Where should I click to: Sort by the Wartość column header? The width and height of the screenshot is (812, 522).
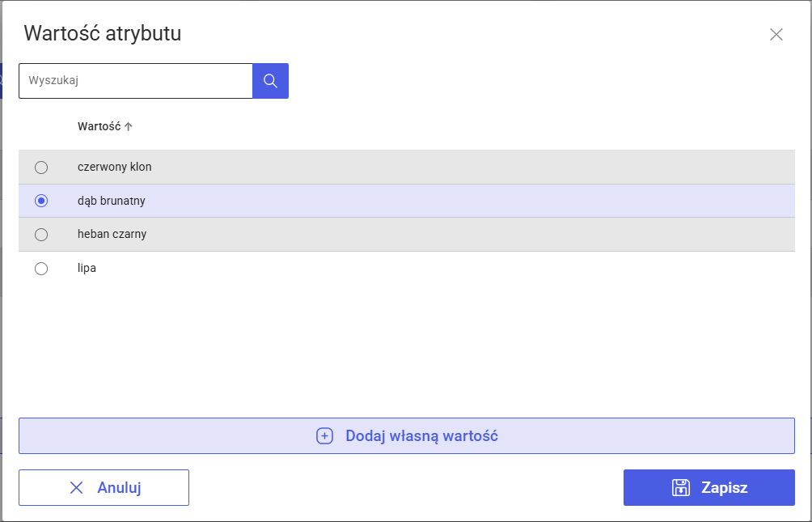[x=99, y=126]
